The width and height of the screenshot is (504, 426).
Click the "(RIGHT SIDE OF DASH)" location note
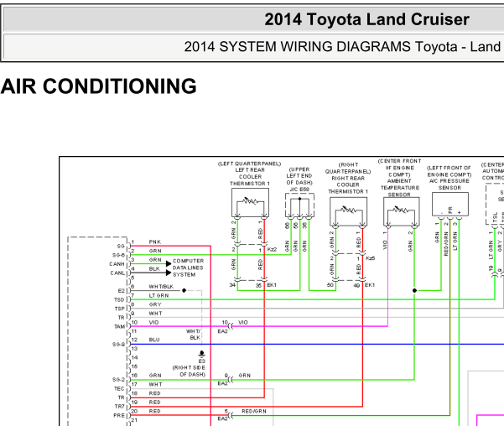pos(189,371)
